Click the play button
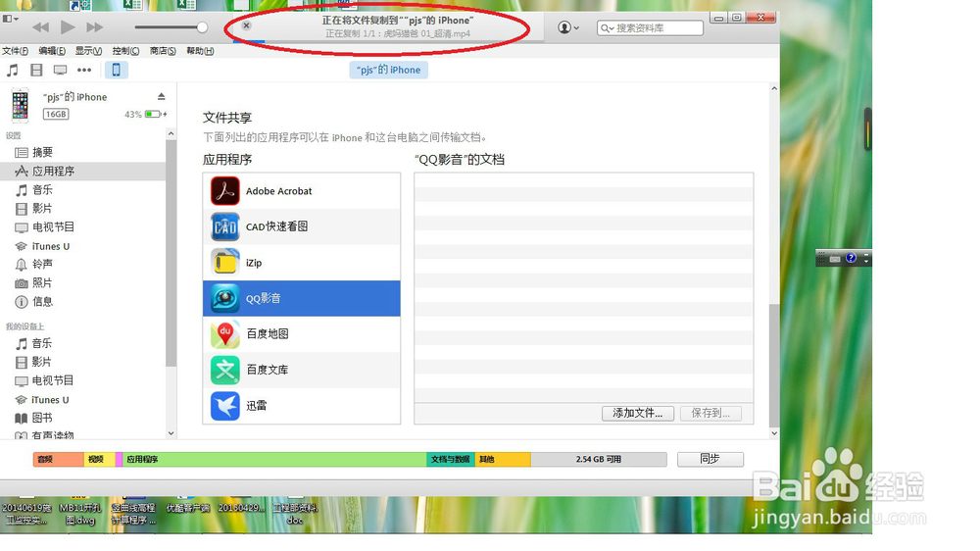The width and height of the screenshot is (980, 551). (68, 26)
